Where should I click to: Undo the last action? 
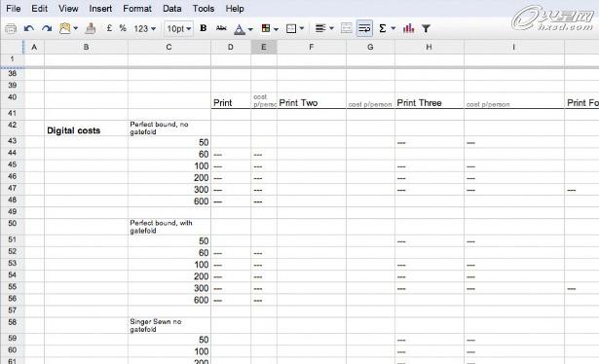click(29, 28)
